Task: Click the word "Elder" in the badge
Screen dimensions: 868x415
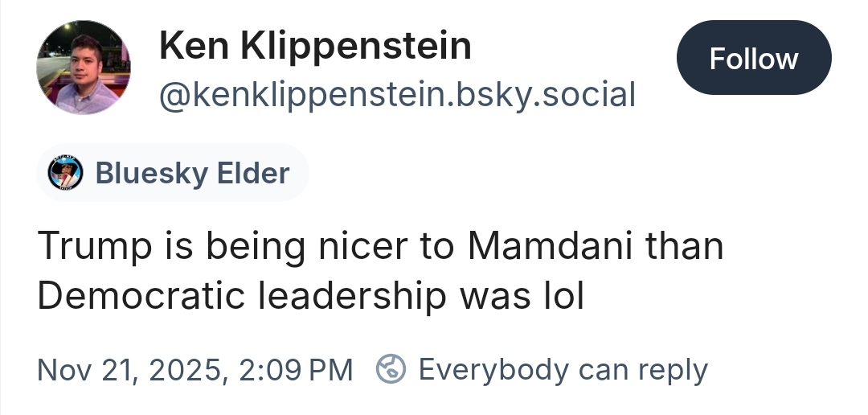Action: [x=252, y=173]
